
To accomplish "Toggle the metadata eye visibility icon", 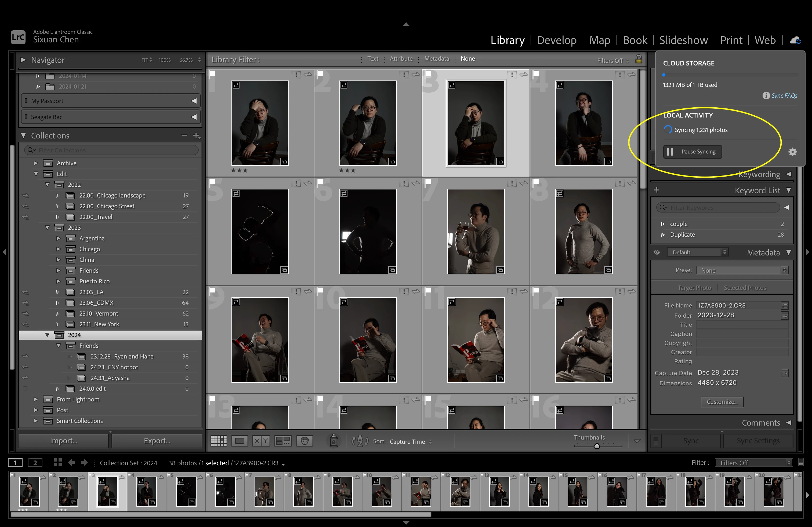I will click(657, 252).
